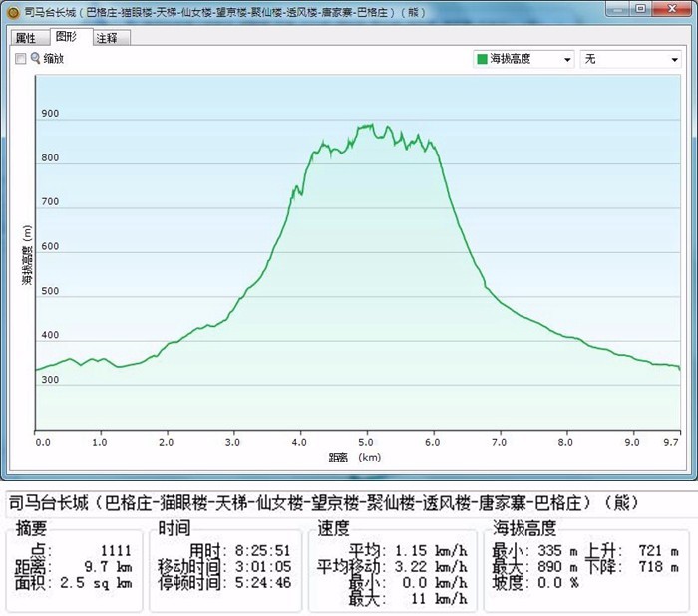Enable the 缩放 zoom checkbox

[x=21, y=58]
